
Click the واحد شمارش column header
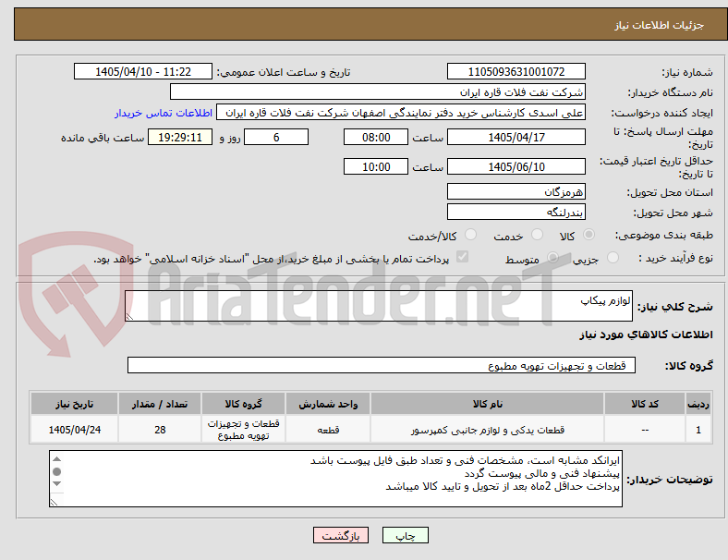(328, 404)
